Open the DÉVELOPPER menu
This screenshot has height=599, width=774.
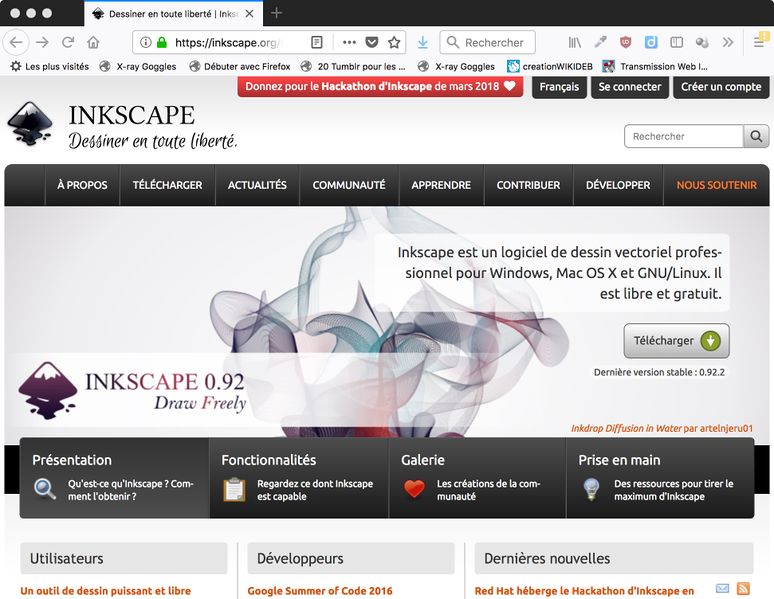point(618,185)
